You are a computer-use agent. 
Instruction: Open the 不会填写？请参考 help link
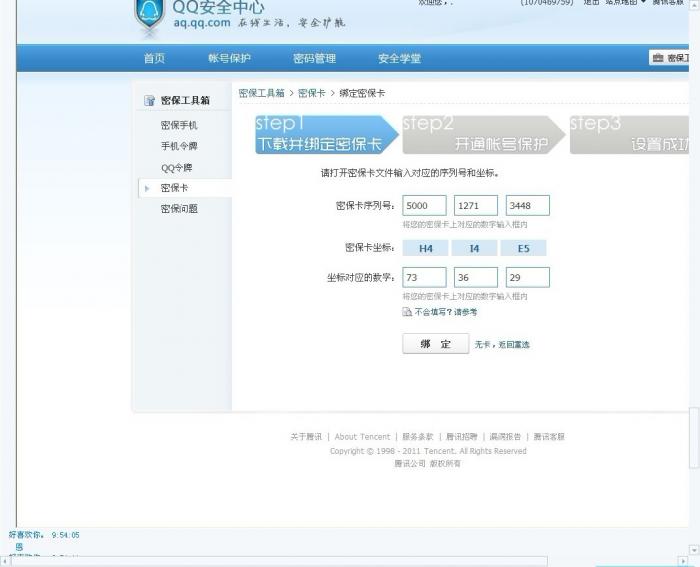(x=446, y=312)
